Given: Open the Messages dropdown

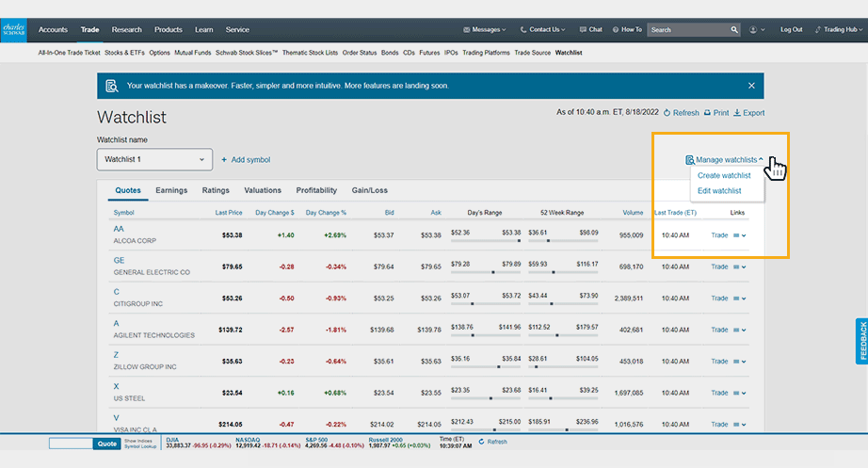Looking at the screenshot, I should (485, 30).
